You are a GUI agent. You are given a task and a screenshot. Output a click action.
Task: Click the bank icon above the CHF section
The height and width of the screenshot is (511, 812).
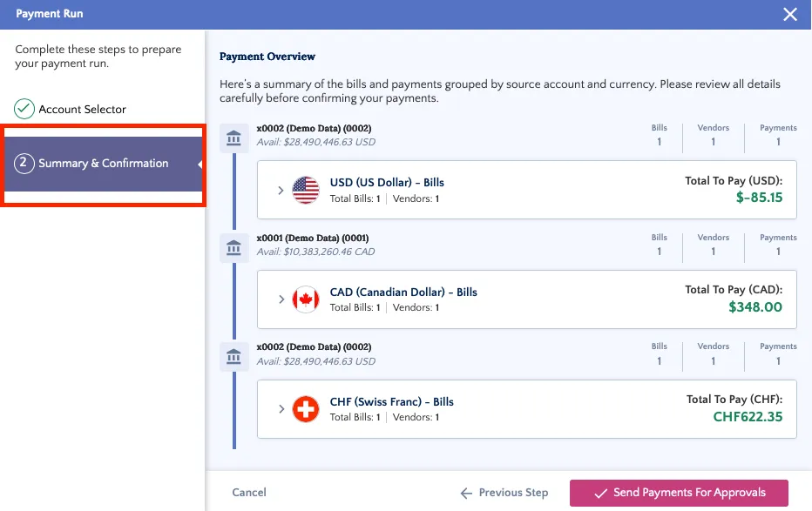tap(233, 357)
